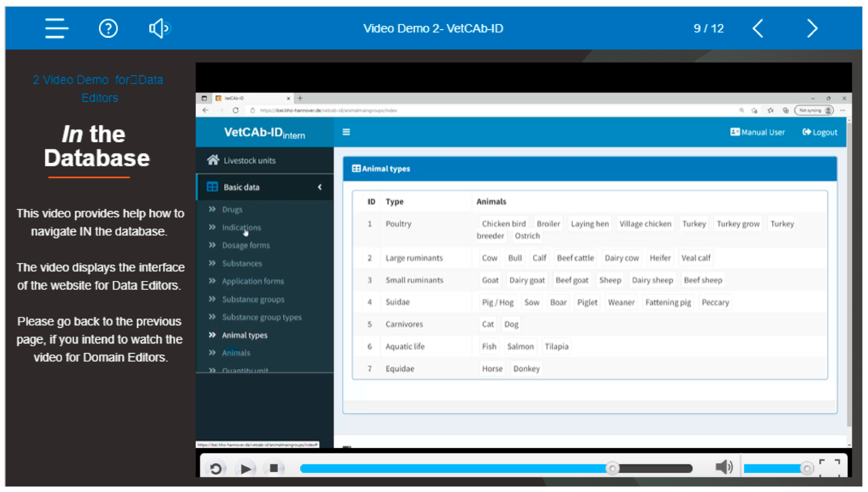Open Livestock units in sidebar

[x=249, y=161]
